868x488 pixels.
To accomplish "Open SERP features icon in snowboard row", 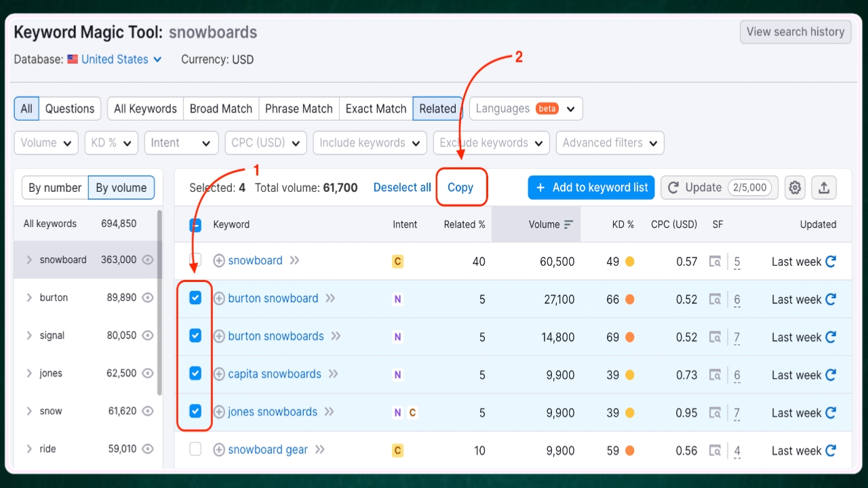I will [x=715, y=262].
